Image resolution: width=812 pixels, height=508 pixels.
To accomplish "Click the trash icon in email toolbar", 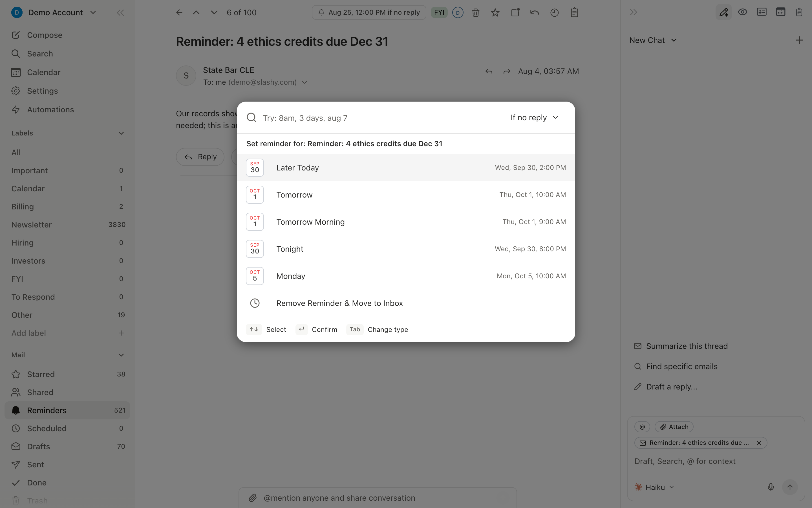I will tap(475, 13).
